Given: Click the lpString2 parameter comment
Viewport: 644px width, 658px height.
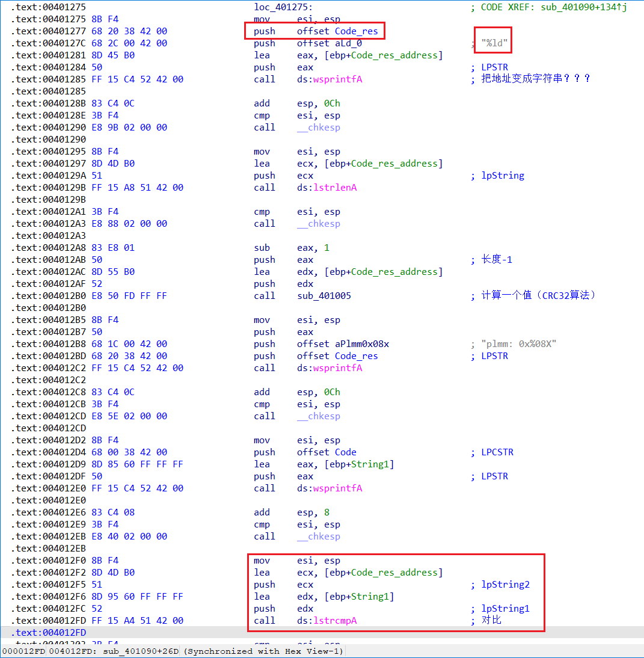Looking at the screenshot, I should (x=505, y=585).
